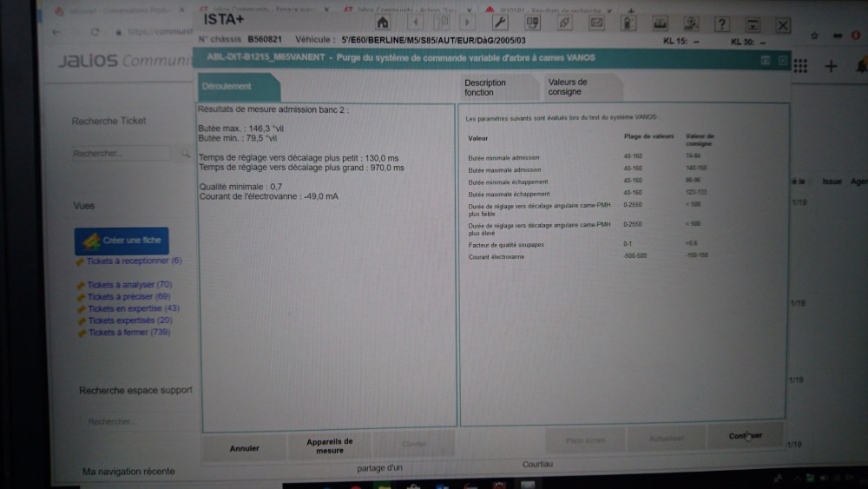This screenshot has height=489, width=868.
Task: Click the printer icon in ISTA+ toolbar
Action: 660,23
